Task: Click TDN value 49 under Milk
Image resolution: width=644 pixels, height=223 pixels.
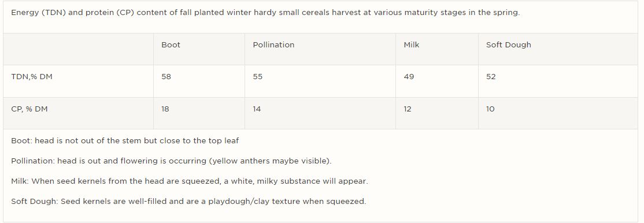Action: (x=409, y=77)
